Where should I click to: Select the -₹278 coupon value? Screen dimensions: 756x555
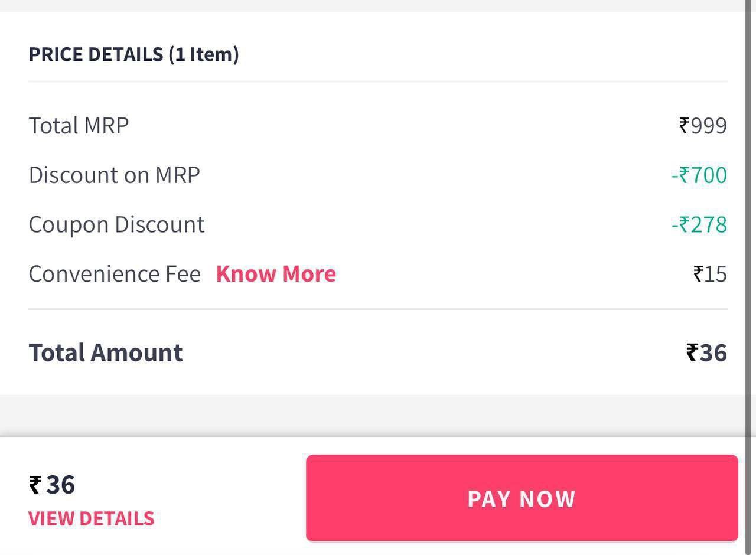tap(699, 224)
